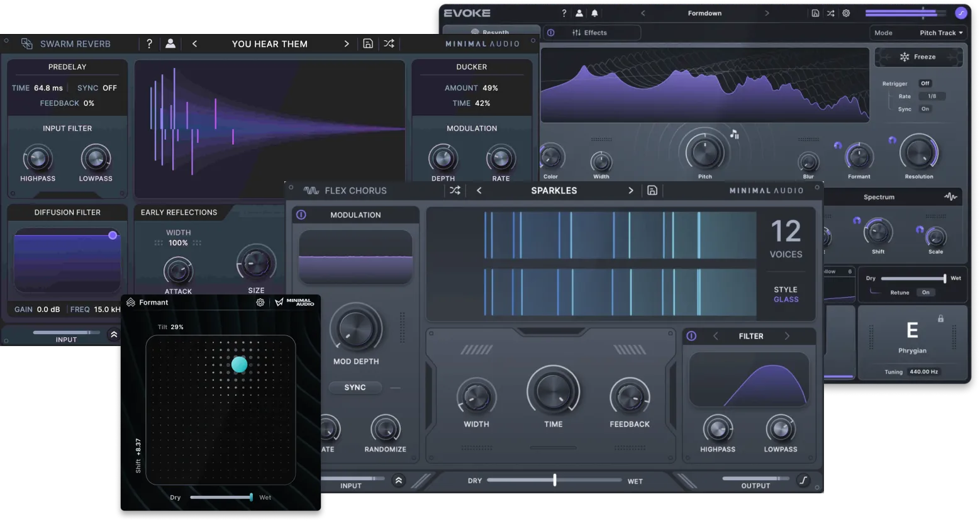Click the Diffusion Filter curve handle
Image resolution: width=980 pixels, height=521 pixels.
pos(113,235)
